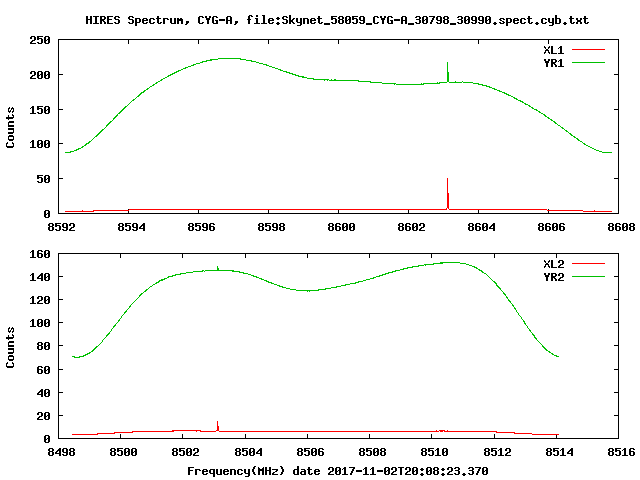This screenshot has width=640, height=480.
Task: Click the 8602 tick label
Action: pos(411,227)
